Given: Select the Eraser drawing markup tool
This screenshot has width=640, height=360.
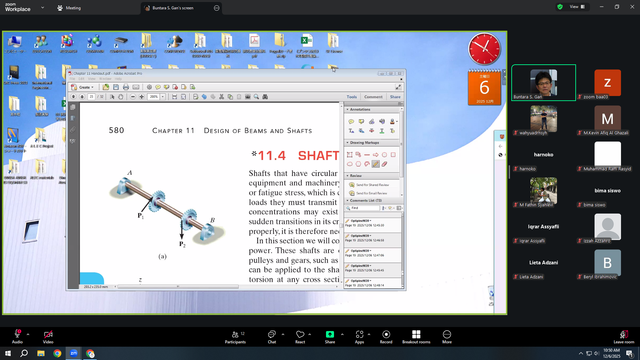Looking at the screenshot, I should tap(384, 164).
